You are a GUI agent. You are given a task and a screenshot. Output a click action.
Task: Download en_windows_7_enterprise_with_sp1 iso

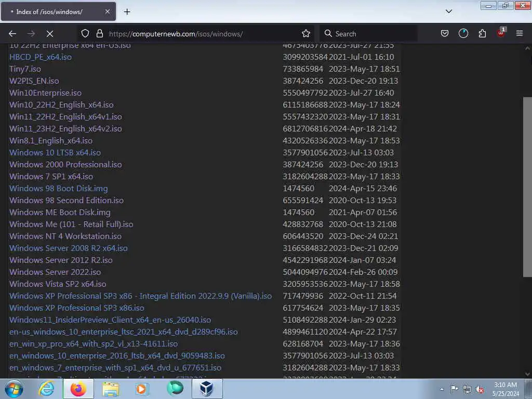[115, 367]
